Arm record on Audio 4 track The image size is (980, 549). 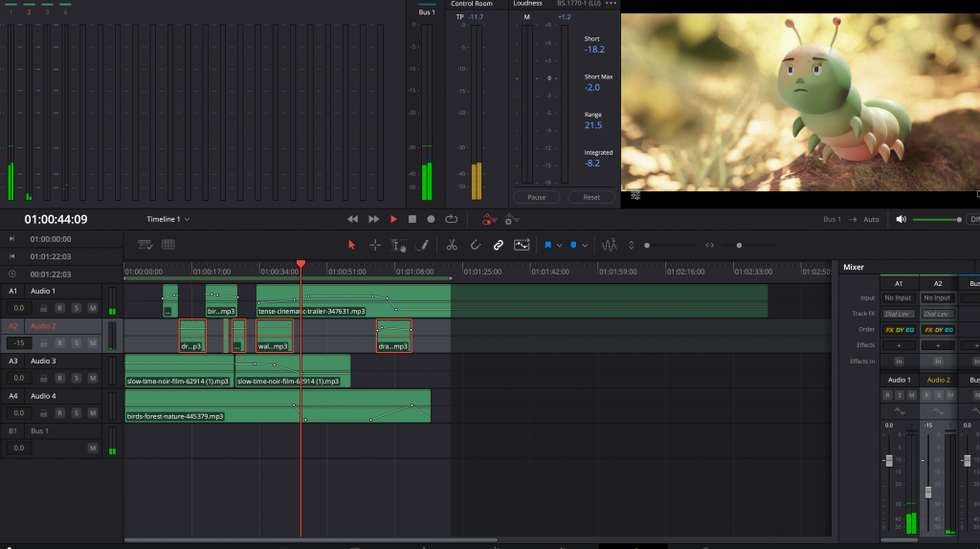pyautogui.click(x=59, y=413)
